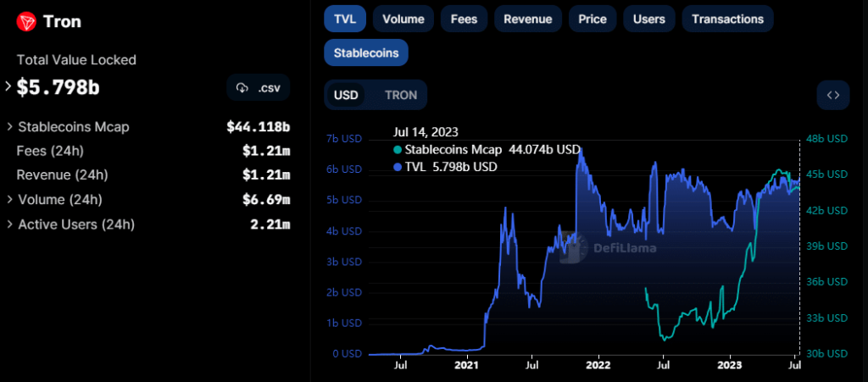Toggle the Stablecoins chart metric
This screenshot has height=382, width=868.
click(x=366, y=53)
